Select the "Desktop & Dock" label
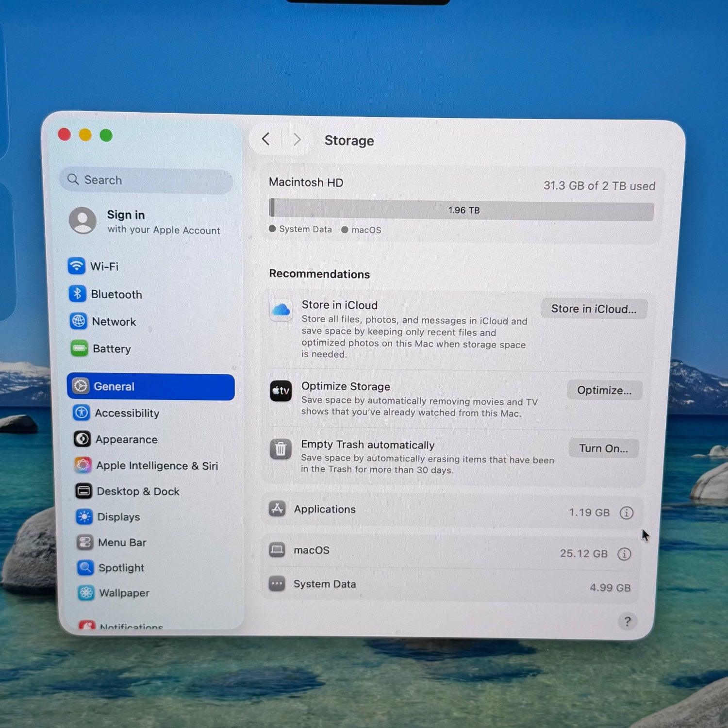The width and height of the screenshot is (728, 728). (138, 491)
